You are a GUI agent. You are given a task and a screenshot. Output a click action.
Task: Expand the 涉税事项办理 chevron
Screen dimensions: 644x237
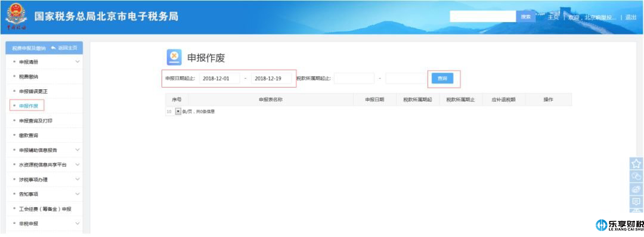coord(77,180)
